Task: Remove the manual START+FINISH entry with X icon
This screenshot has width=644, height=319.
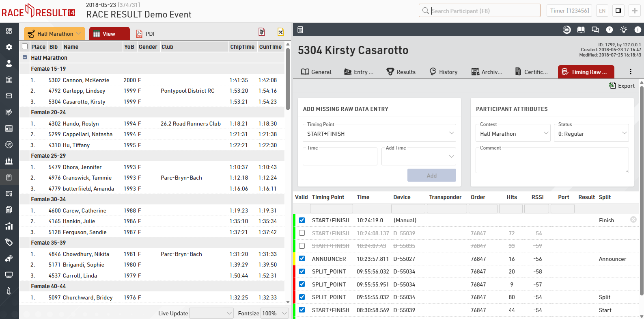Action: coord(633,219)
